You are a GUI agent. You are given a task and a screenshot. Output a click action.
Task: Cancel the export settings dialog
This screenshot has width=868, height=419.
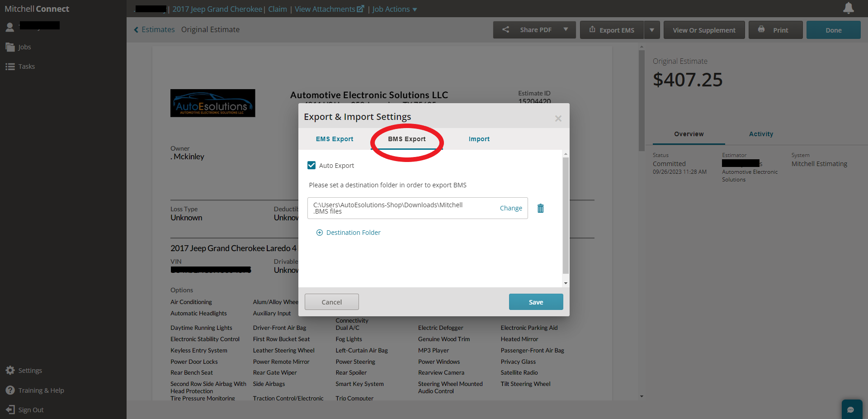coord(332,302)
